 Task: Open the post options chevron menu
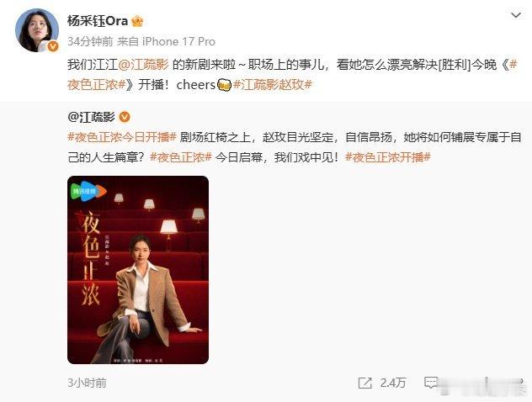[x=516, y=15]
